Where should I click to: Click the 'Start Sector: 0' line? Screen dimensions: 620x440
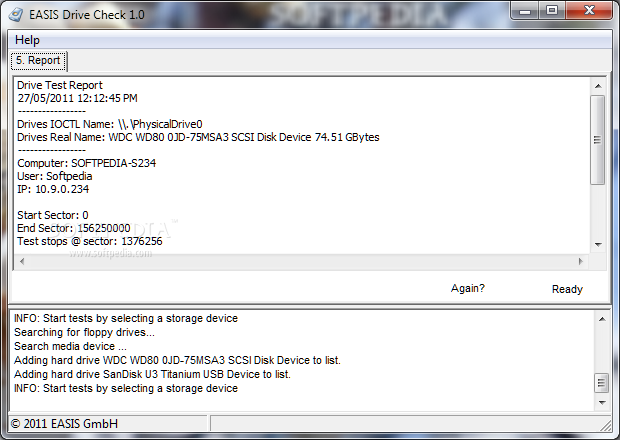(53, 215)
